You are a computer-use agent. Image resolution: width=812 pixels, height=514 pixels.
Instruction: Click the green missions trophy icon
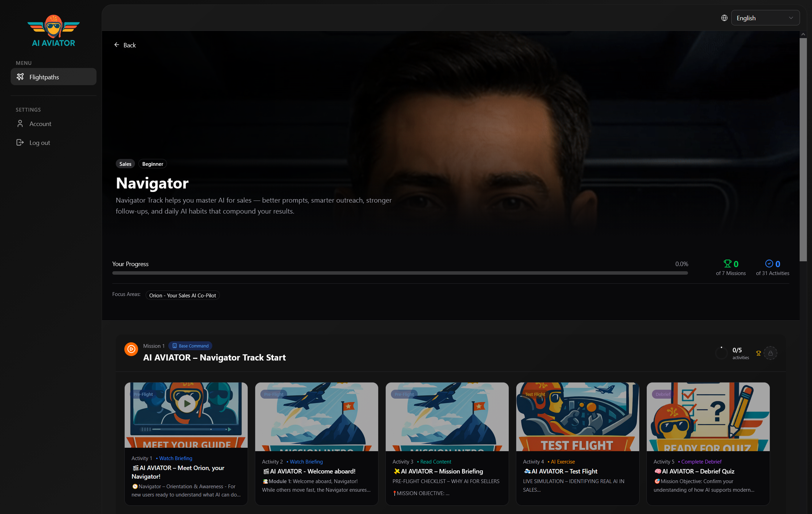pyautogui.click(x=727, y=264)
